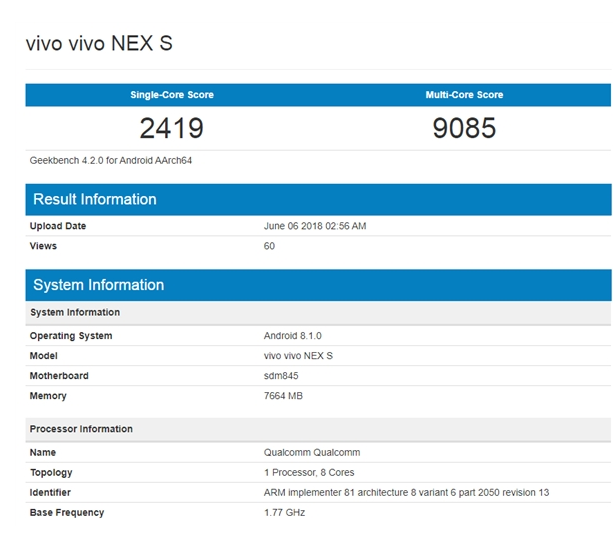Click the Result Information section header
The width and height of the screenshot is (613, 538).
318,199
